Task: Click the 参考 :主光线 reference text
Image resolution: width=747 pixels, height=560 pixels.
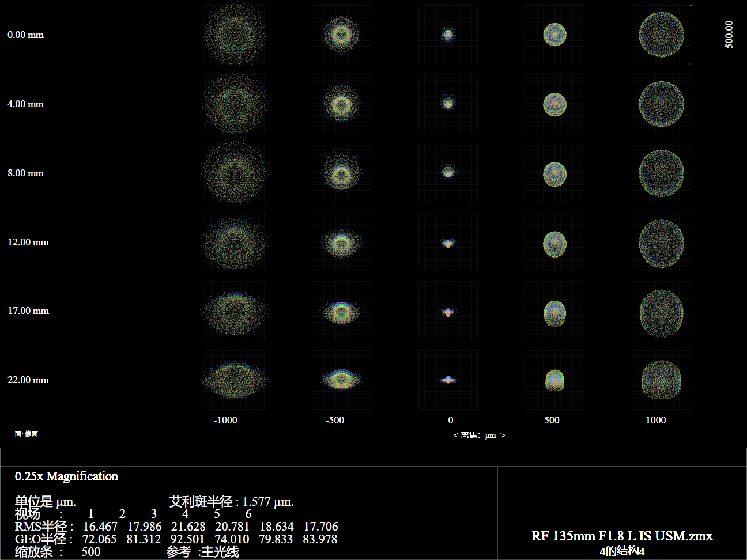Action: tap(203, 552)
